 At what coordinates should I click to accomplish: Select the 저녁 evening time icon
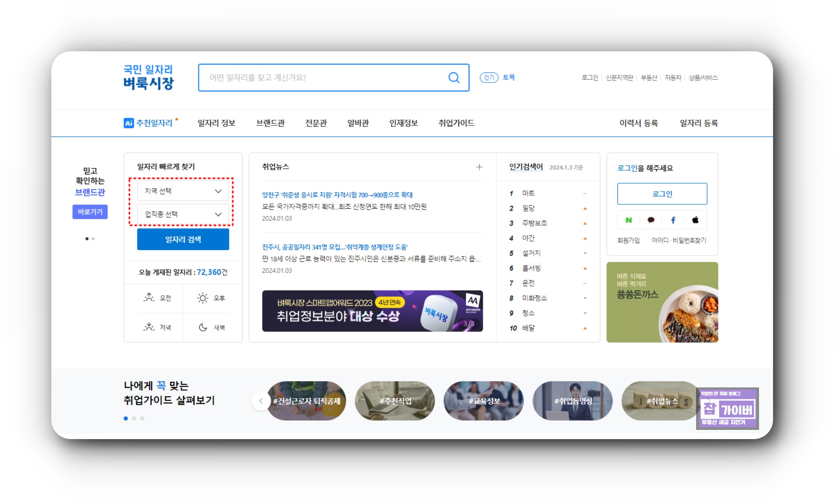coord(149,327)
